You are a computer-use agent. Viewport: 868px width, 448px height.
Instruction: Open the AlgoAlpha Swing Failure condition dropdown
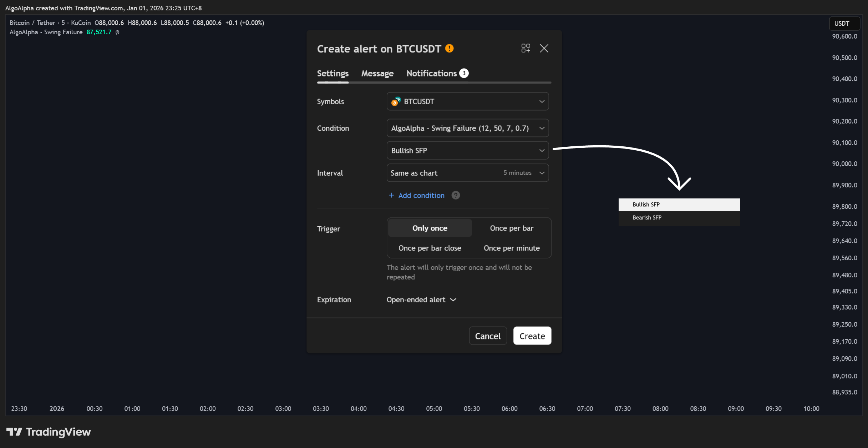pos(467,128)
